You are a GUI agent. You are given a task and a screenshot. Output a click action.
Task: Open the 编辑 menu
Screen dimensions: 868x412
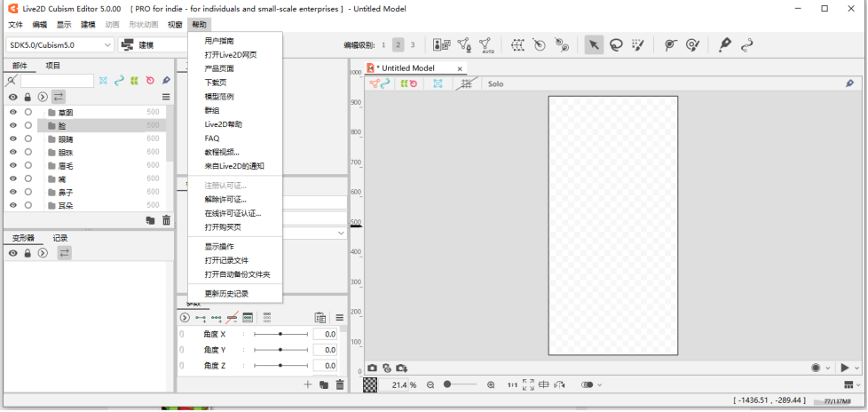pyautogui.click(x=40, y=24)
